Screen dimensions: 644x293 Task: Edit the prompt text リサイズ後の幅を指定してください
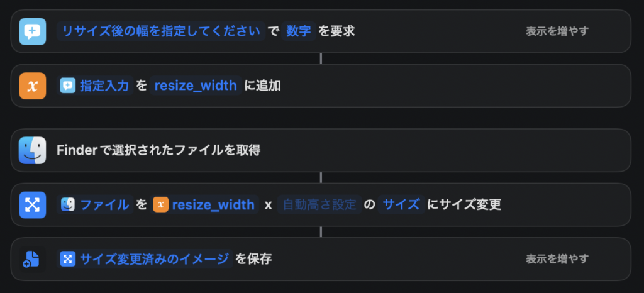tap(160, 31)
